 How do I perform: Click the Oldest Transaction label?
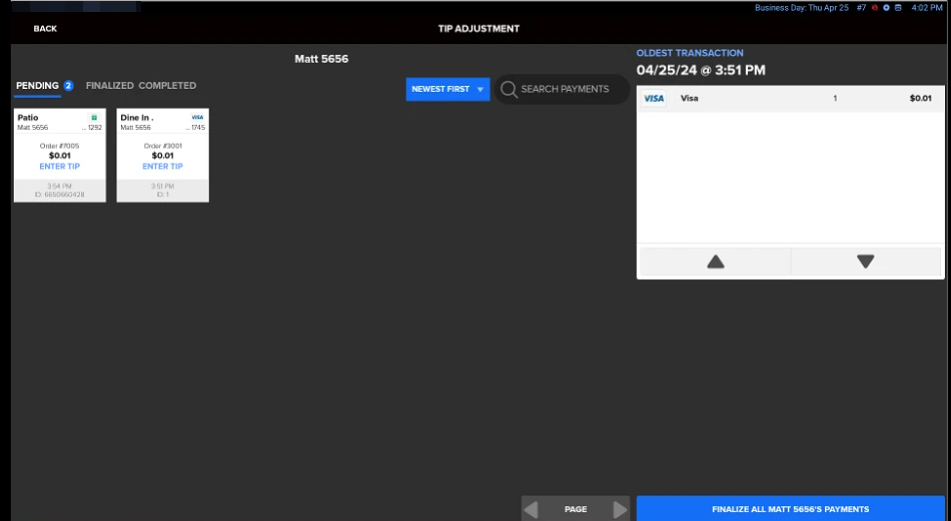click(690, 53)
